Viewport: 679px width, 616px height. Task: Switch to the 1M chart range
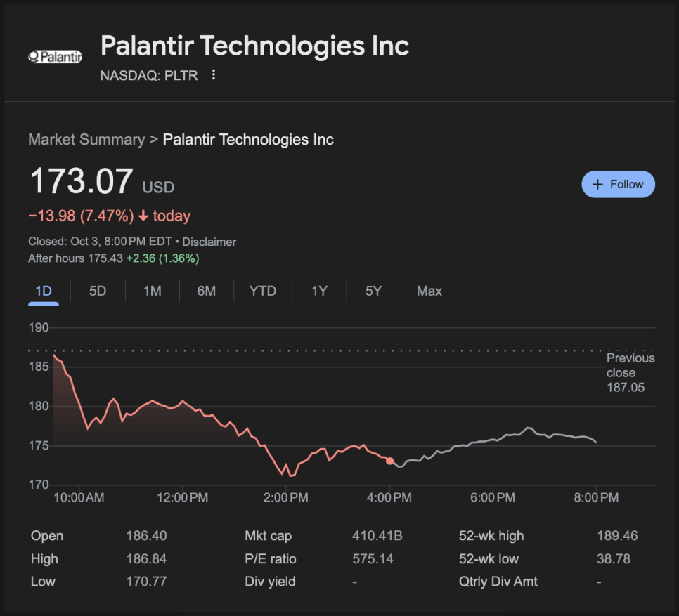(153, 291)
